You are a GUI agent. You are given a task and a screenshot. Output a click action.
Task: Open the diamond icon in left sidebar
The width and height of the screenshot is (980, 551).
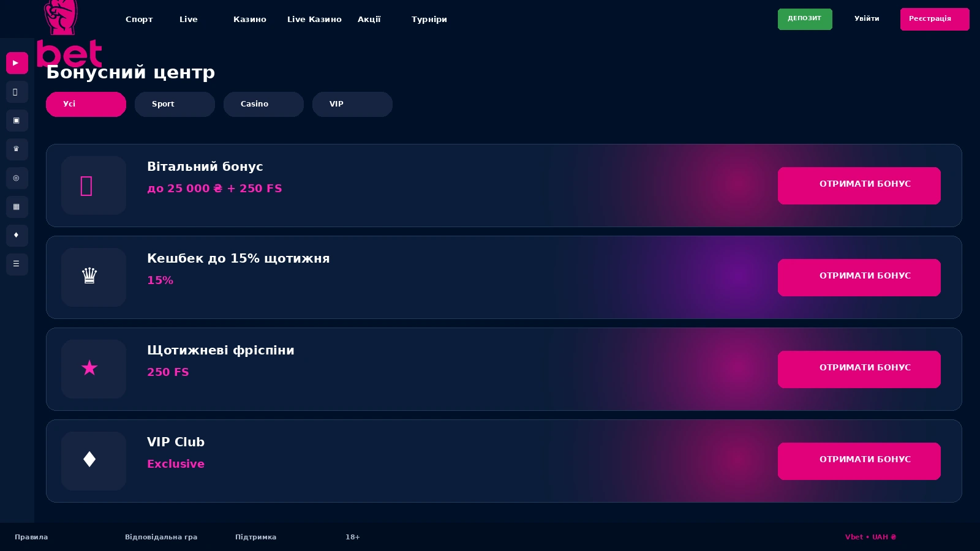[x=17, y=236]
